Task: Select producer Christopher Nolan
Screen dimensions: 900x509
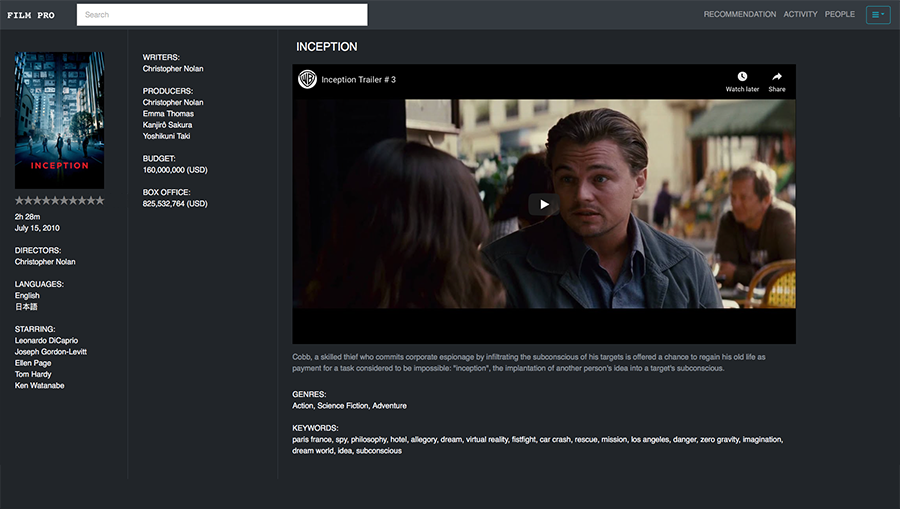Action: point(173,103)
